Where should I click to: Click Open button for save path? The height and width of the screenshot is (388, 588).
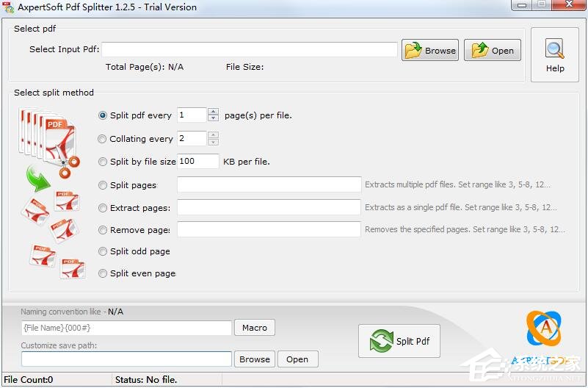[298, 359]
